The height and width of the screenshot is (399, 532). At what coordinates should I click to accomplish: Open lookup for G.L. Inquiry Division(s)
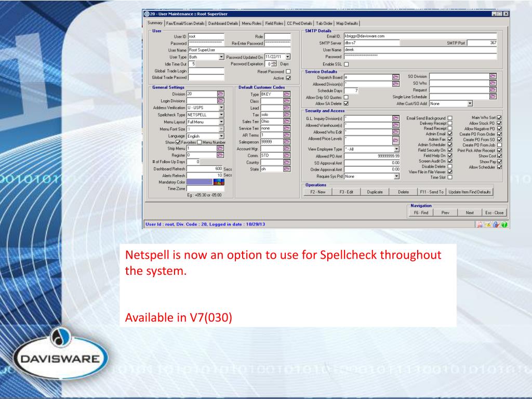coord(395,118)
